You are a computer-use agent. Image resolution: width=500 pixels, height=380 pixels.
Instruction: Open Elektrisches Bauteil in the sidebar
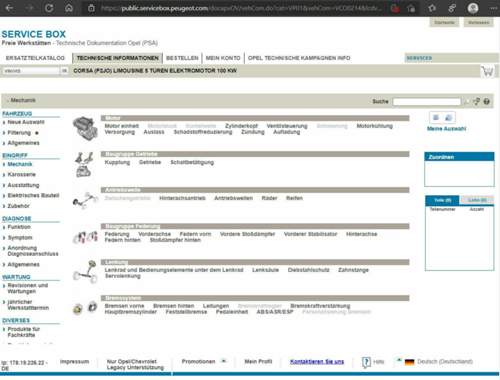pos(33,195)
